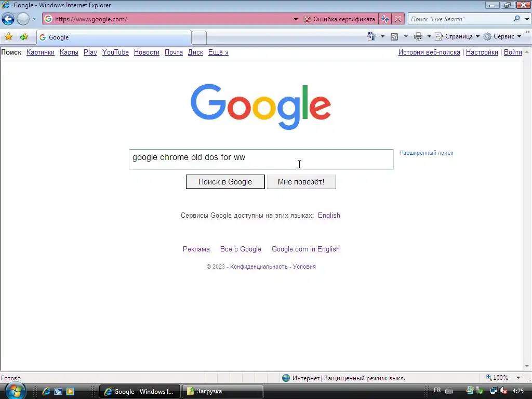Open the search provider dropdown arrow
The image size is (532, 399).
coord(527,19)
